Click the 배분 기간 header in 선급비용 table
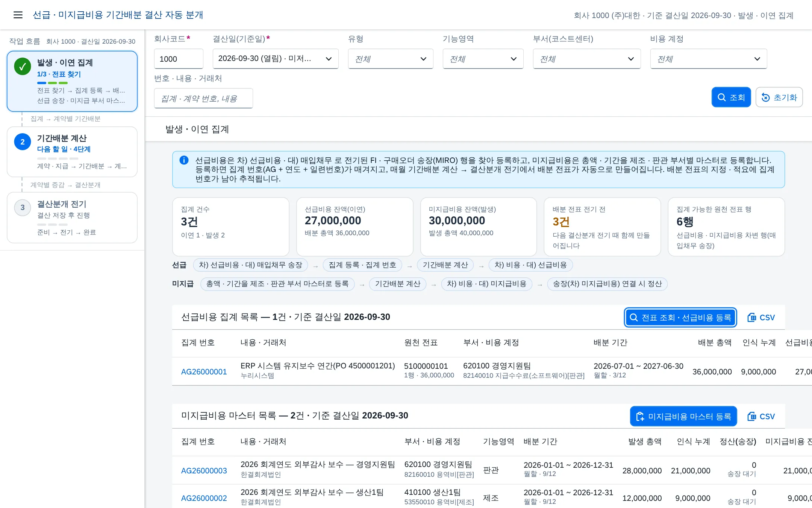This screenshot has width=812, height=508. pyautogui.click(x=610, y=342)
